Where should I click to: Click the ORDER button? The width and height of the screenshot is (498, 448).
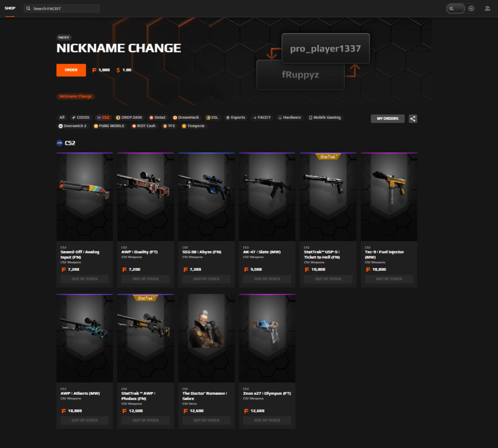point(71,70)
